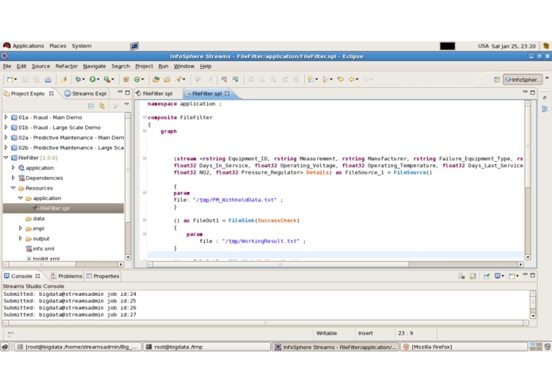The image size is (552, 392).
Task: Click the Back navigation arrow icon
Action: pos(352,79)
